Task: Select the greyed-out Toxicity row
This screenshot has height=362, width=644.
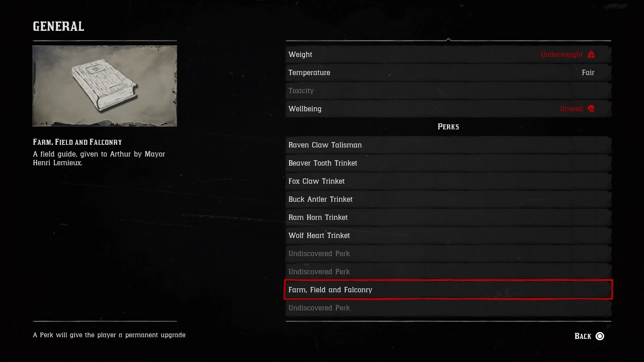Action: [x=448, y=90]
